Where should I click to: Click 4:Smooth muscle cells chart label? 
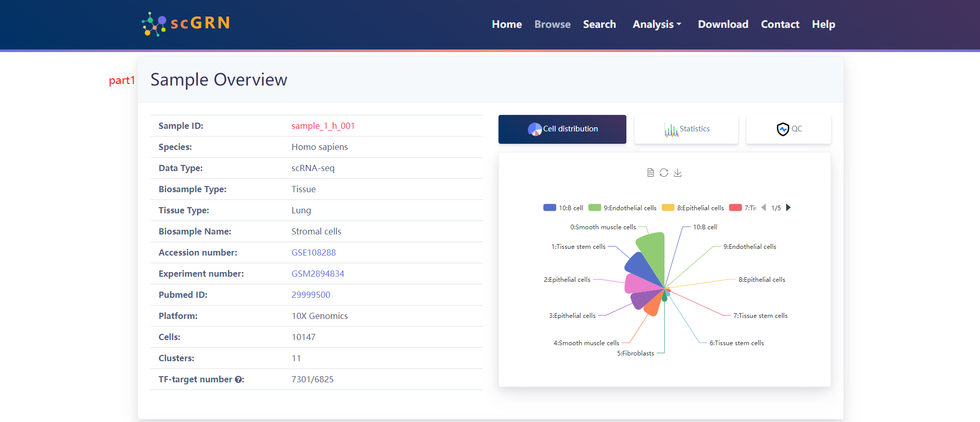(586, 343)
